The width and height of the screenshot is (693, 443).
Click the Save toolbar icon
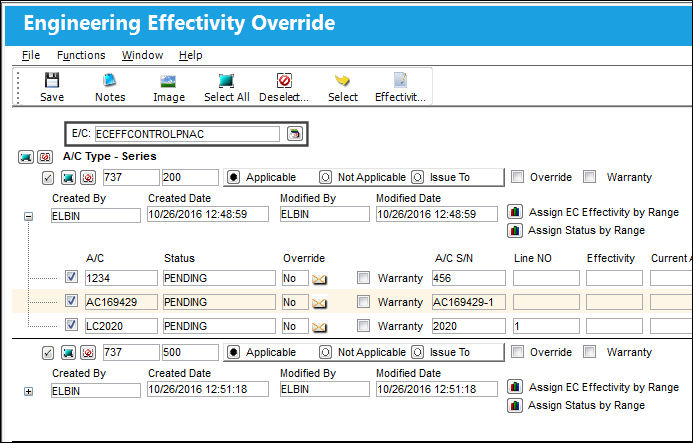(52, 80)
